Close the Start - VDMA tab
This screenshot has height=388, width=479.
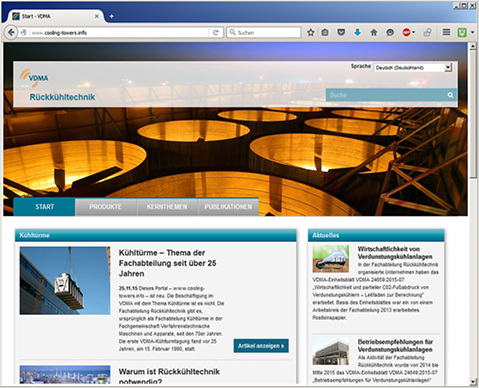click(x=97, y=16)
